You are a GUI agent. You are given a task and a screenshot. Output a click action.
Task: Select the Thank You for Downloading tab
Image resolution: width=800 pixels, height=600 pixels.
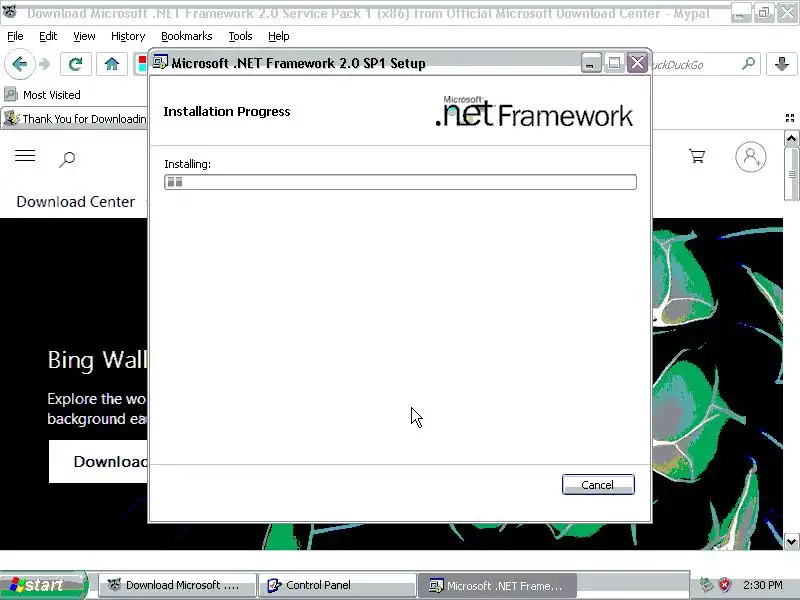75,119
